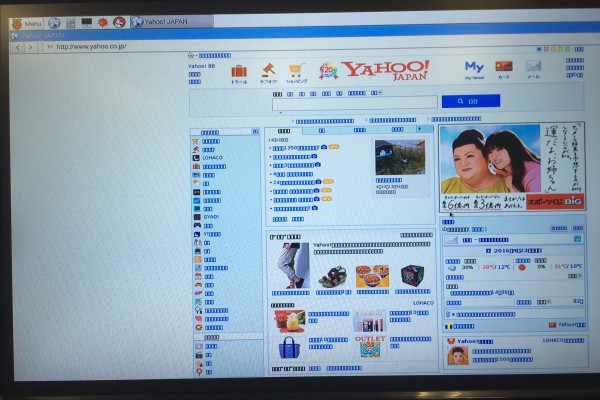Open the Shopping cart icon
This screenshot has width=600, height=400.
(297, 73)
